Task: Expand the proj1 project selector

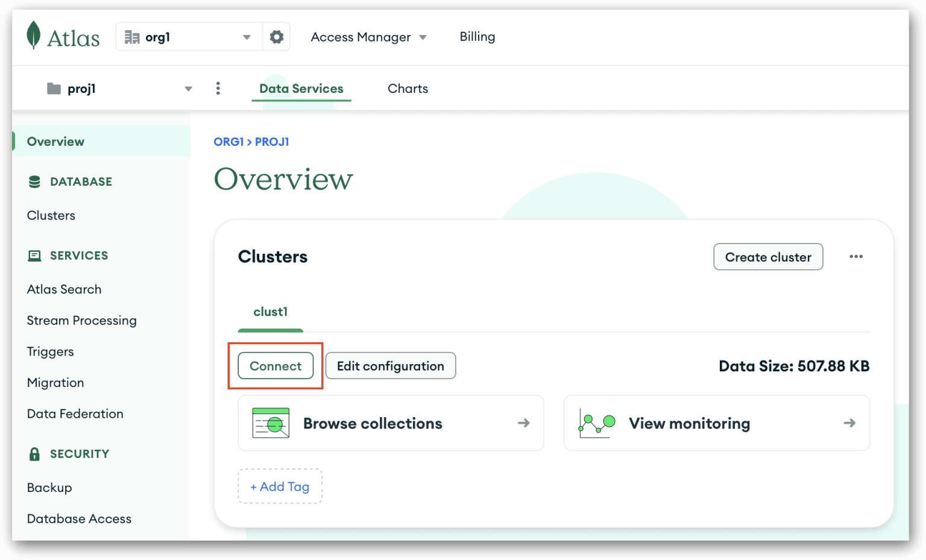Action: [187, 88]
